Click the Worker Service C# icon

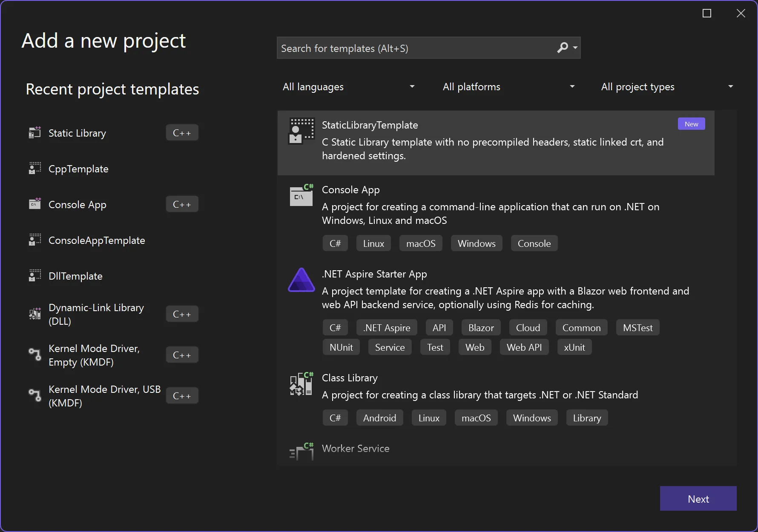pyautogui.click(x=301, y=451)
